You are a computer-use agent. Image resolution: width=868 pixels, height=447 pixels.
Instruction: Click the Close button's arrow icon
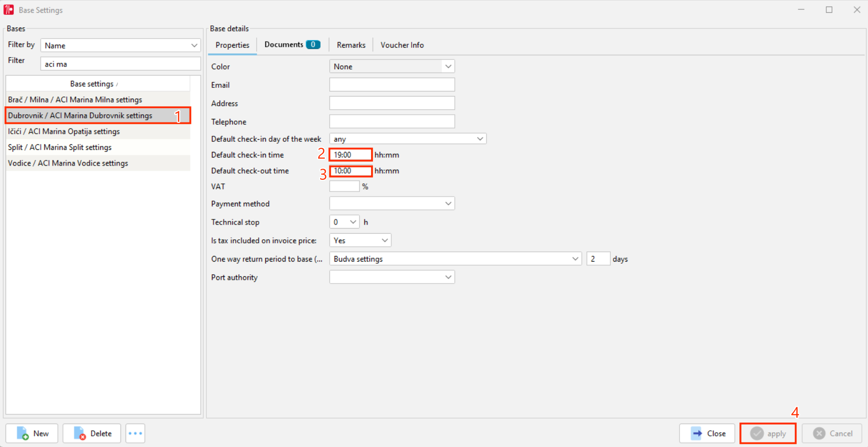697,433
